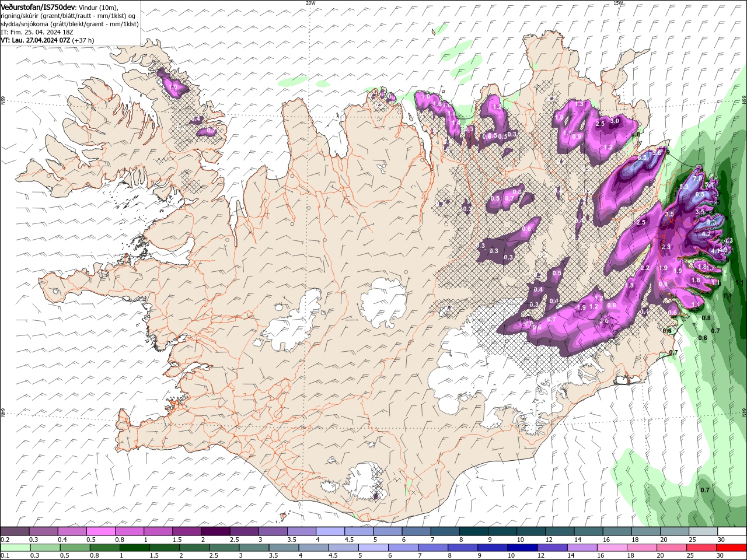Pick the darkest green rain swatch labeled 1
Image resolution: width=747 pixels, height=560 pixels.
[135, 548]
